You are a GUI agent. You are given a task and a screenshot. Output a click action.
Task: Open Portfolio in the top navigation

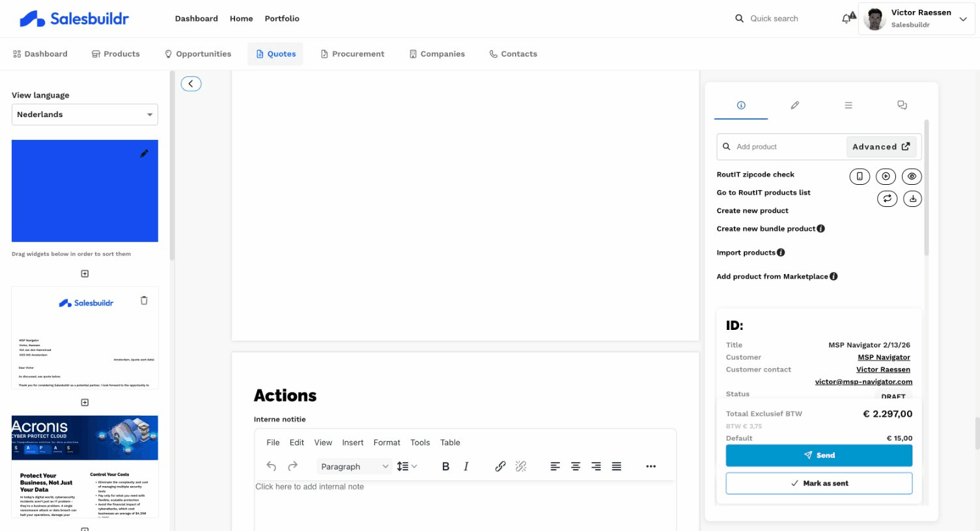[x=282, y=19]
